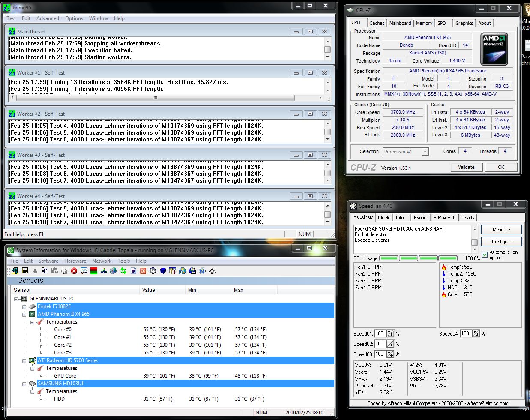Screen dimensions: 530x420
Task: Click the scissors Cut icon in SIW toolbar
Action: 35,271
